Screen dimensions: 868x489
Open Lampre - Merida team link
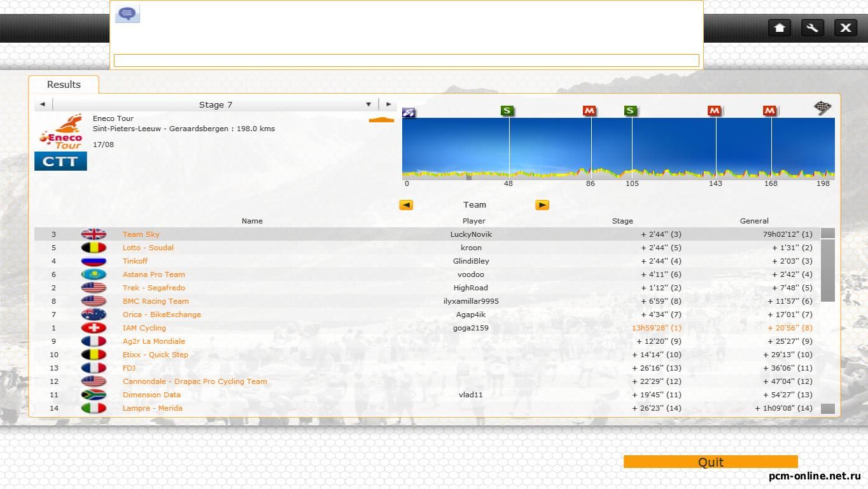click(153, 408)
